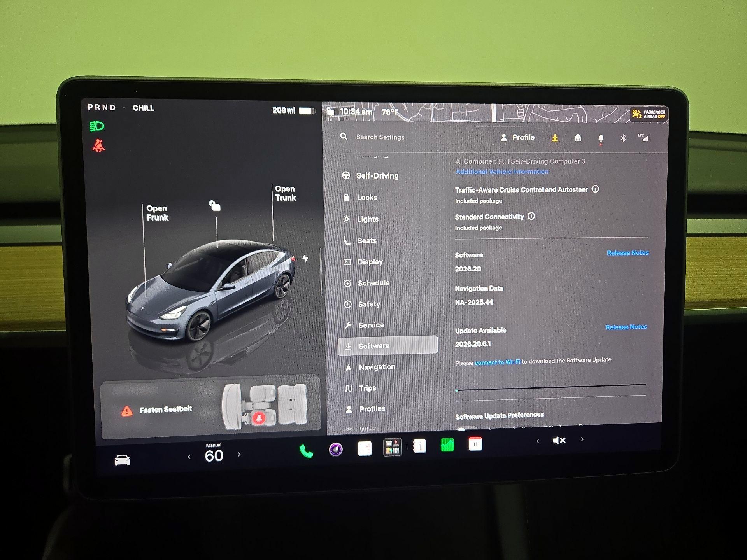Screen dimensions: 747x560
Task: Launch the dashcam camera app
Action: coord(336,450)
